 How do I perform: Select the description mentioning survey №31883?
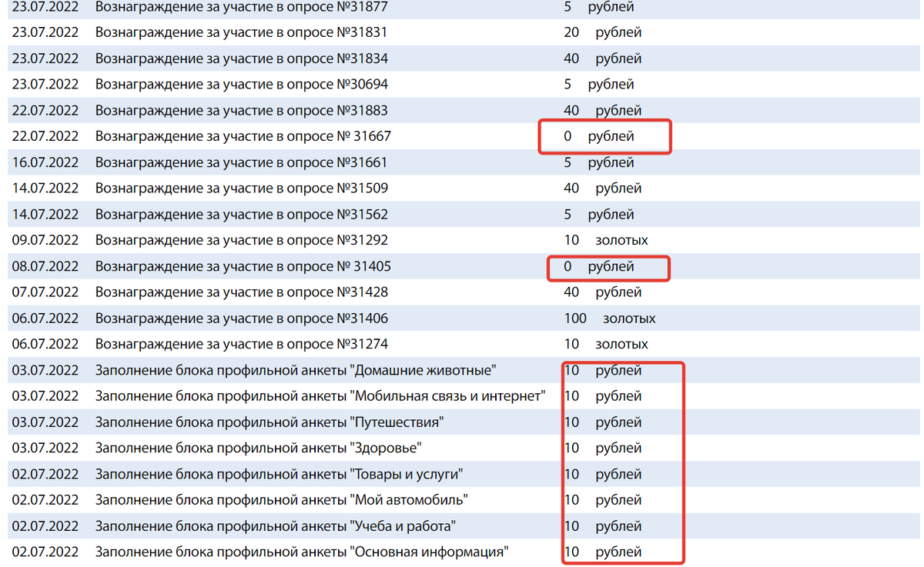pos(241,111)
